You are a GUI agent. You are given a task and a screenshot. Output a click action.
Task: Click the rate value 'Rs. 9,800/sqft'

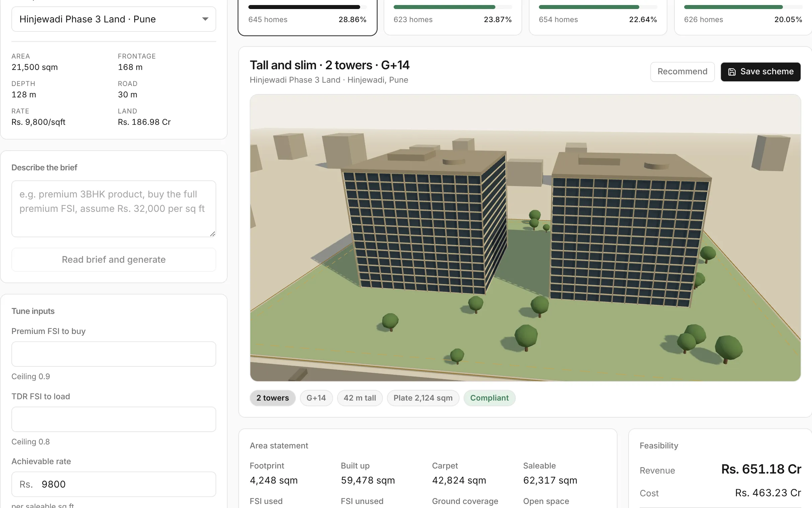[38, 122]
